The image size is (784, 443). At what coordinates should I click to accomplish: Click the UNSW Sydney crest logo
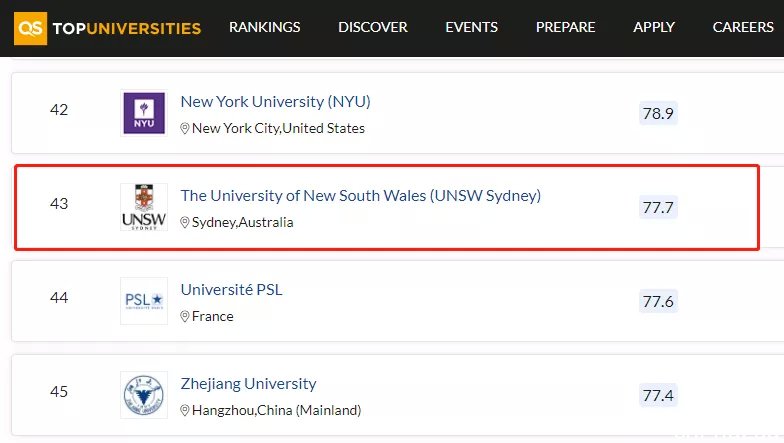coord(144,207)
